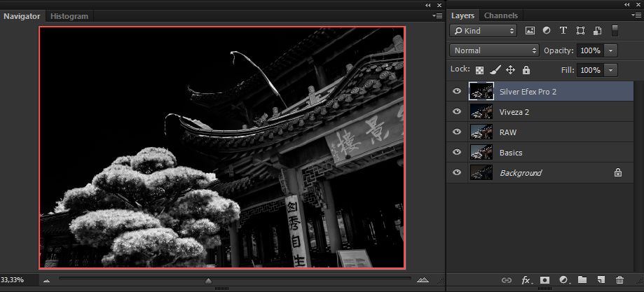Click zoom in large mountains icon in Navigator
This screenshot has height=292, width=644.
pos(423,280)
